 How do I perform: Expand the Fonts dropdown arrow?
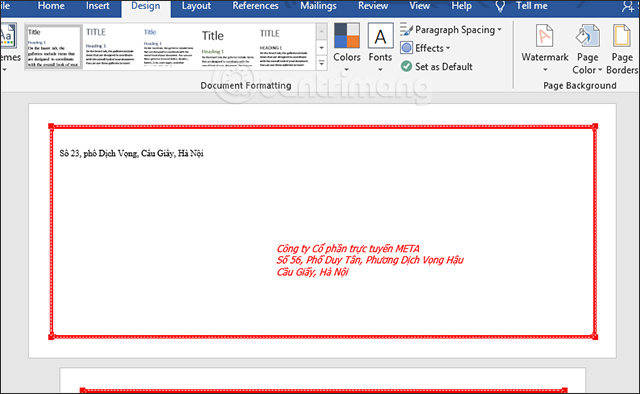[x=380, y=70]
